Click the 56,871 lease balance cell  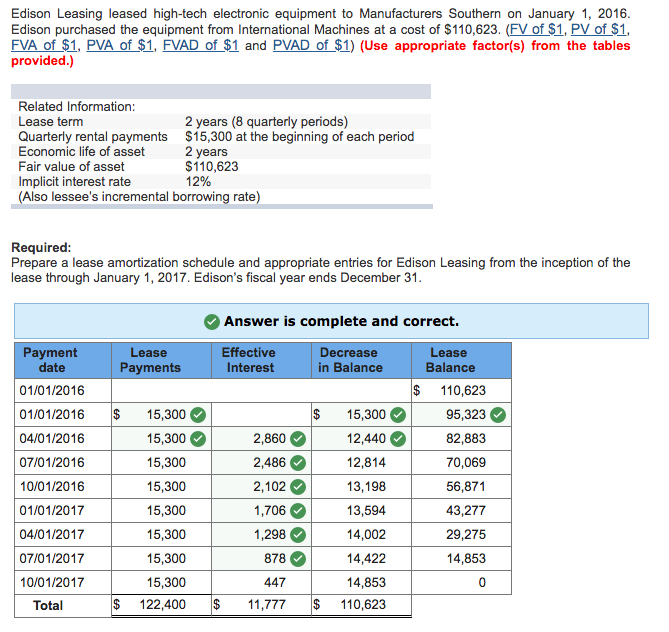click(462, 486)
